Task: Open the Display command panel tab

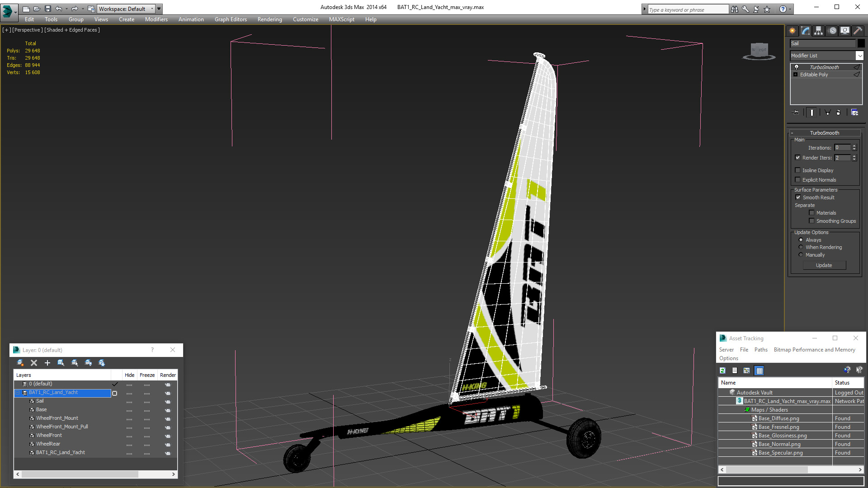Action: coord(844,31)
